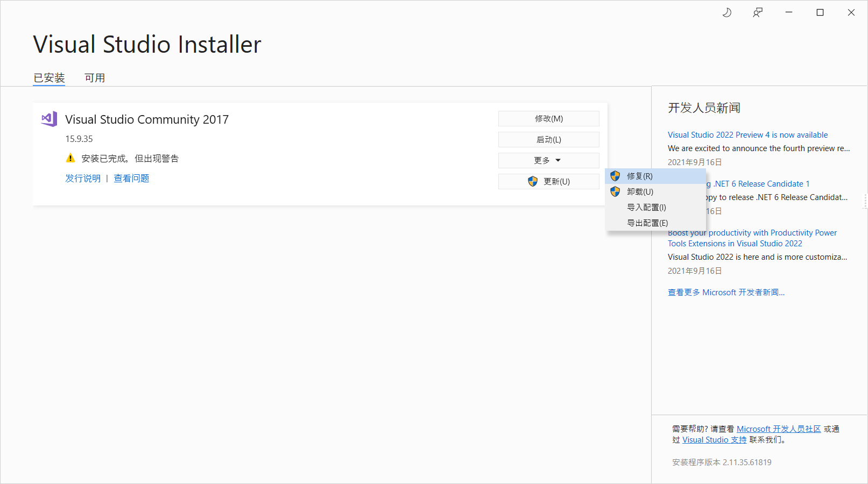
Task: Open .NET 6 Release Candidate 1 link
Action: coord(758,184)
